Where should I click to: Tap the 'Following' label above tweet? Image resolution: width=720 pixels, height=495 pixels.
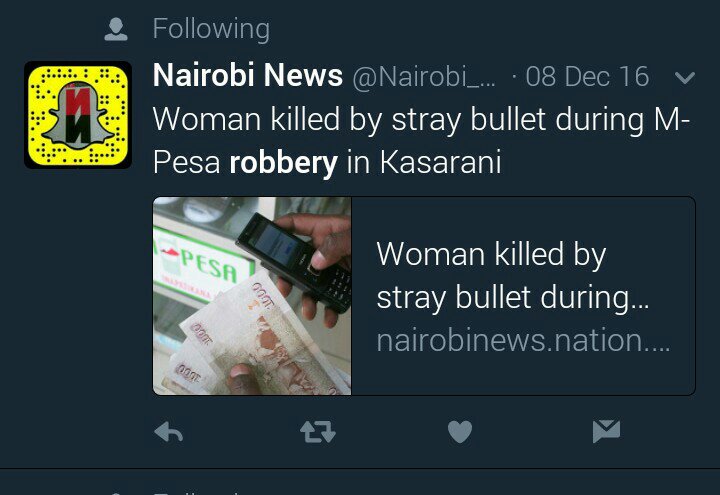tap(211, 29)
